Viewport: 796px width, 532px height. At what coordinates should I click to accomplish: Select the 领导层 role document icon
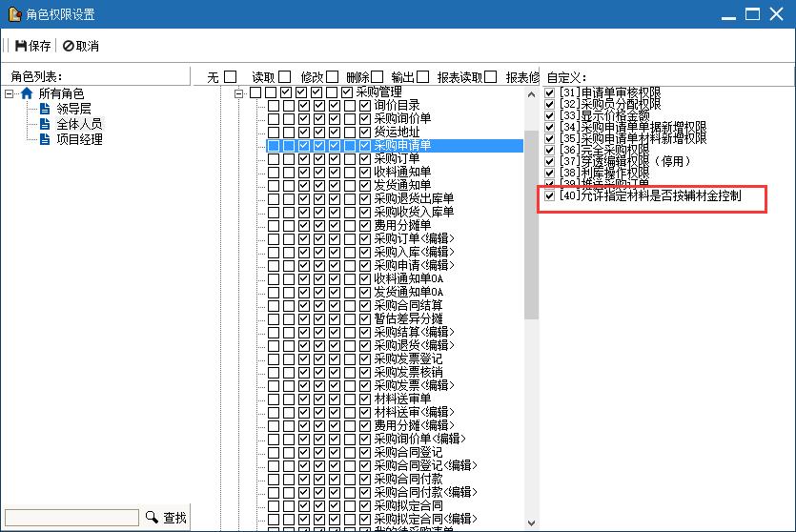[x=45, y=109]
